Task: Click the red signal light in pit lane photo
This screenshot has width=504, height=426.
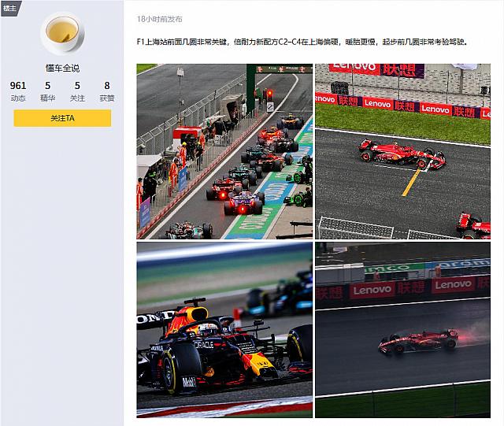Action: (x=269, y=94)
